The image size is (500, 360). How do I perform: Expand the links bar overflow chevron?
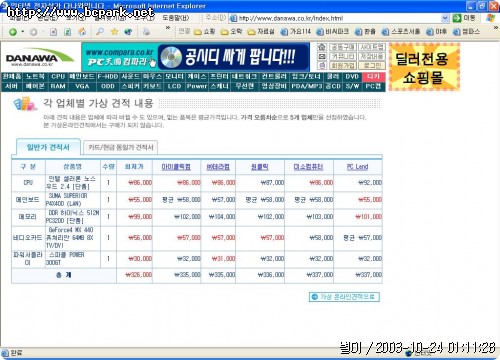click(496, 28)
